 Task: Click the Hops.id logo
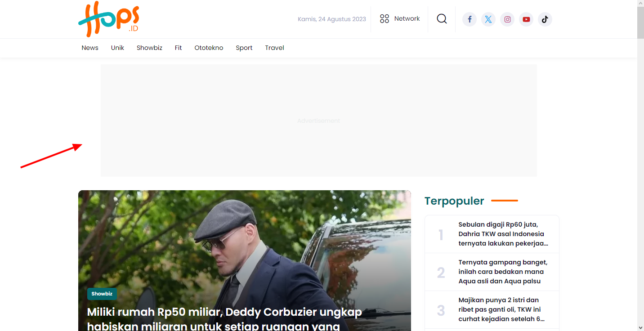(x=108, y=19)
